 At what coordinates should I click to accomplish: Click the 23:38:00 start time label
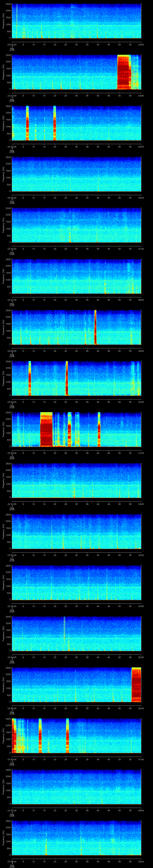12,862
